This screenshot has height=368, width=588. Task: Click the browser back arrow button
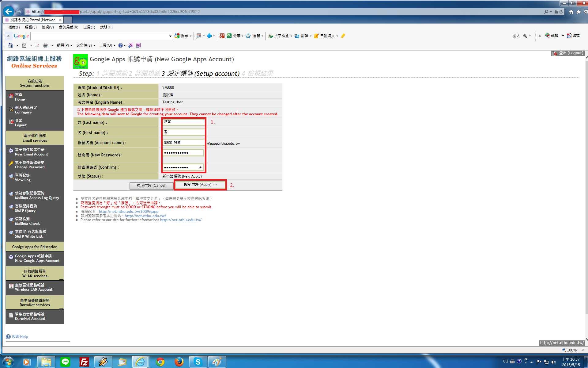(x=9, y=12)
